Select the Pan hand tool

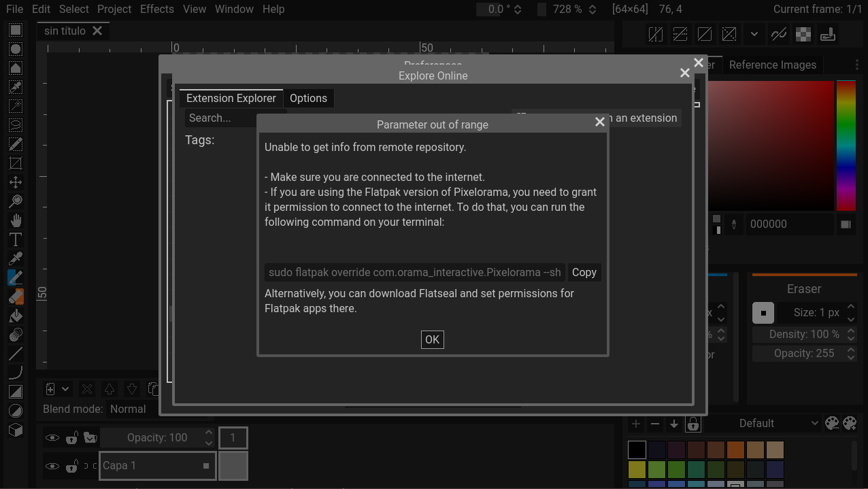pos(15,220)
